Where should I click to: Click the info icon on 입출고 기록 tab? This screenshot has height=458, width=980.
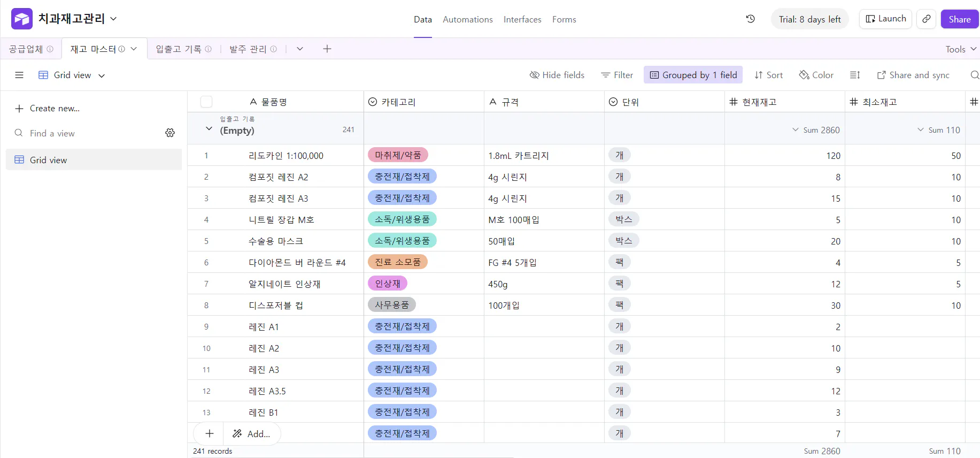tap(209, 49)
